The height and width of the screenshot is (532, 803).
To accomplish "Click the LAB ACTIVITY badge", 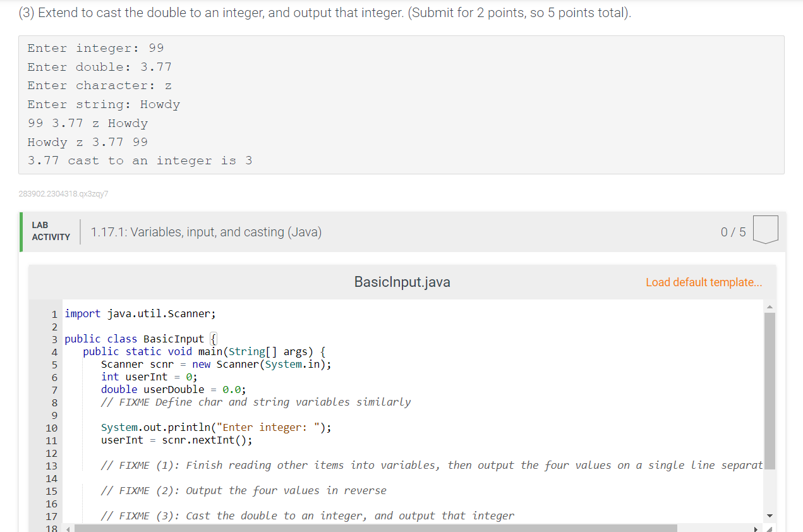I will [51, 230].
